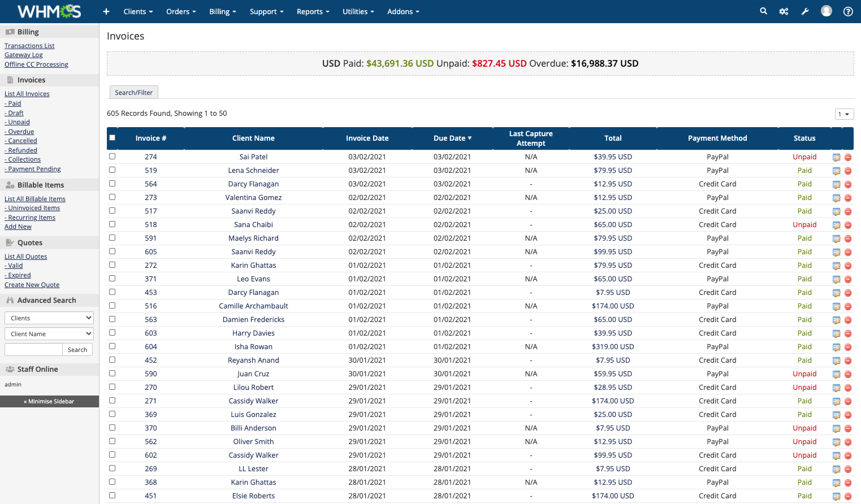
Task: Focus the advanced search text field
Action: (33, 350)
